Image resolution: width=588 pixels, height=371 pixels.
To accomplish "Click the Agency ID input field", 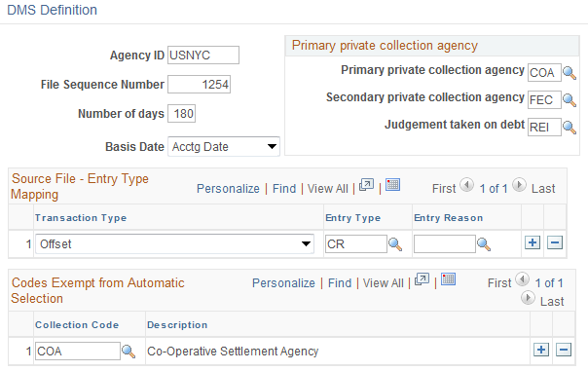I will pos(203,56).
